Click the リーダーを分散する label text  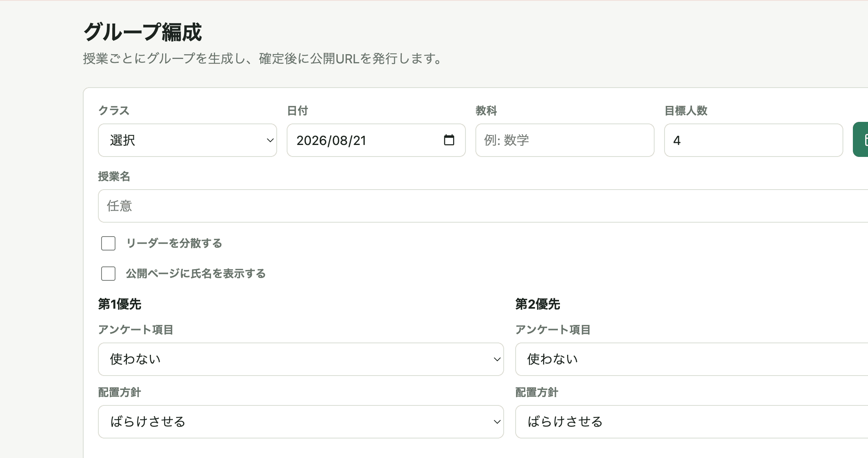tap(174, 243)
